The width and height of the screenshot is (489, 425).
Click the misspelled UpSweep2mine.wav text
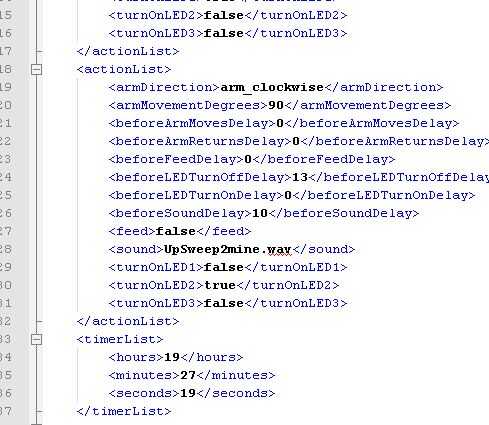tap(228, 249)
